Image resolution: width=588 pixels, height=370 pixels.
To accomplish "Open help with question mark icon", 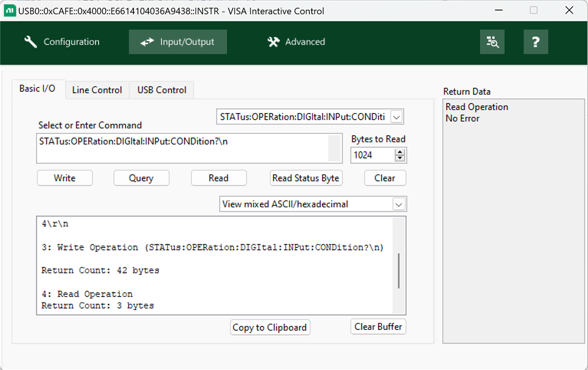I will (536, 42).
